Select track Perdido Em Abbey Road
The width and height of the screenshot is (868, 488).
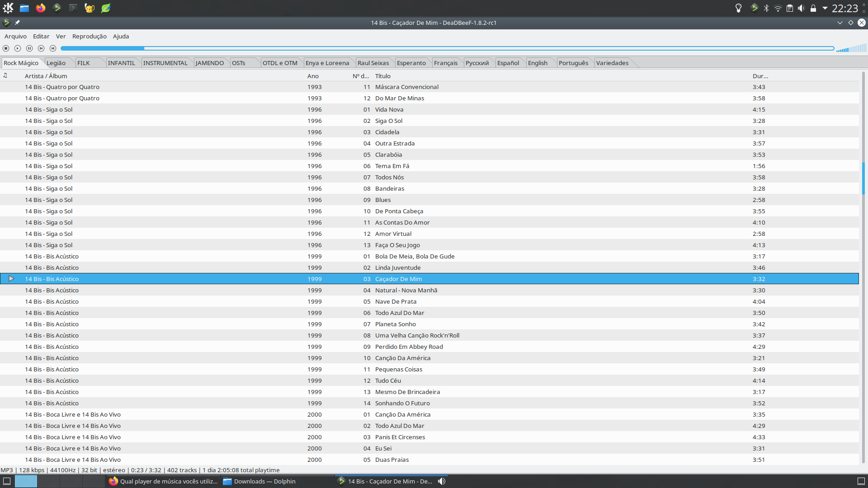(x=409, y=347)
